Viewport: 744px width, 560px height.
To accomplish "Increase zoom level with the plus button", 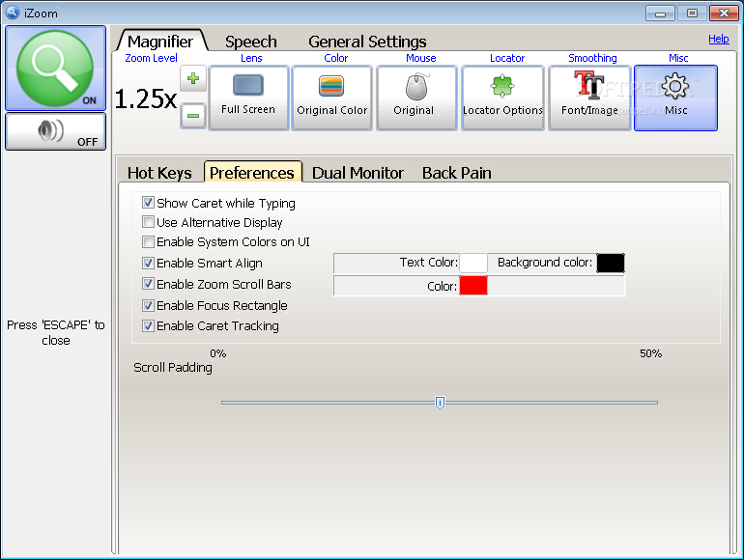I will click(193, 78).
